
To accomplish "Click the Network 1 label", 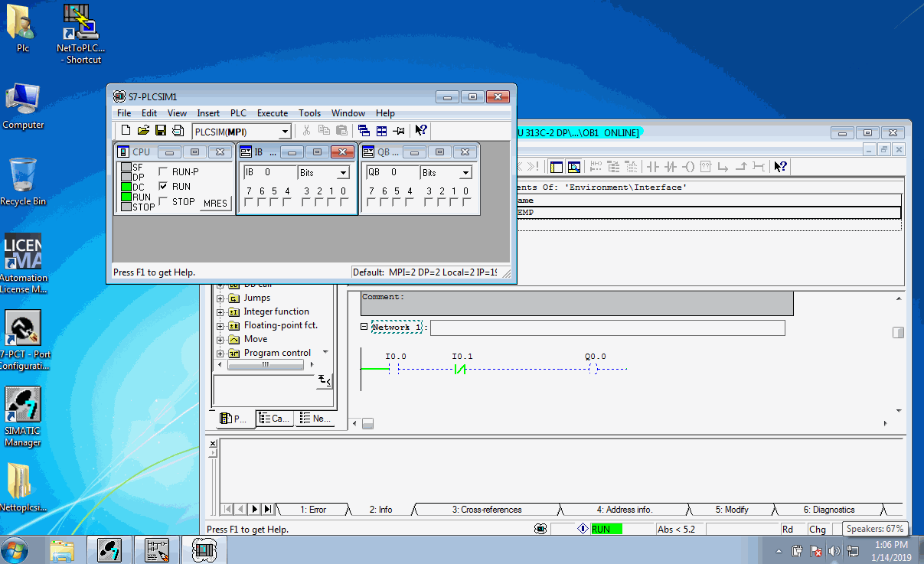I will [x=397, y=328].
